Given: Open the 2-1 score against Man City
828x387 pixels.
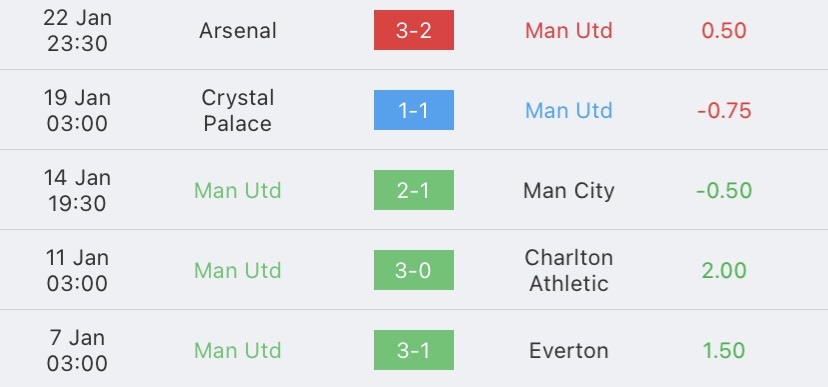Looking at the screenshot, I should pyautogui.click(x=413, y=190).
